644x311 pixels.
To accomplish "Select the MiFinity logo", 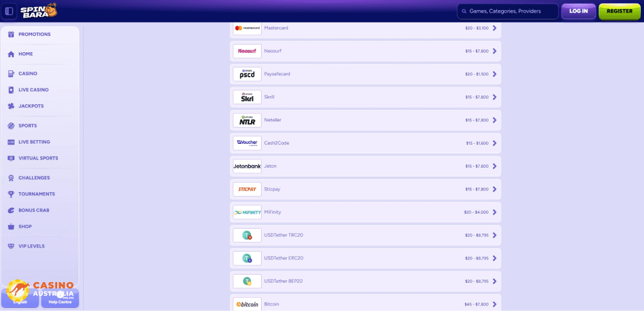I will tap(247, 212).
